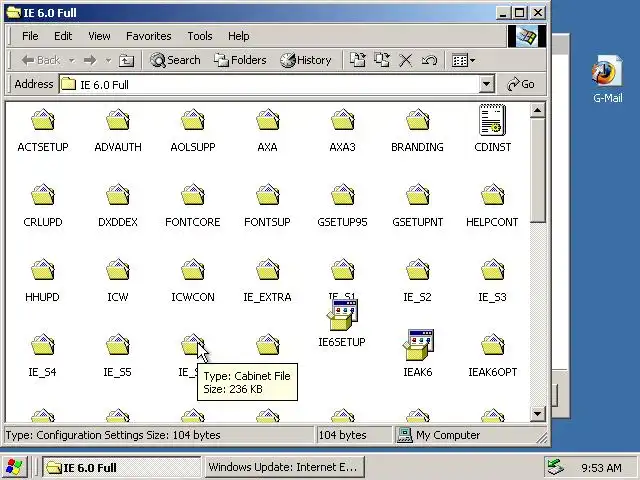Click the FONTSUP cabinet icon

point(268,195)
